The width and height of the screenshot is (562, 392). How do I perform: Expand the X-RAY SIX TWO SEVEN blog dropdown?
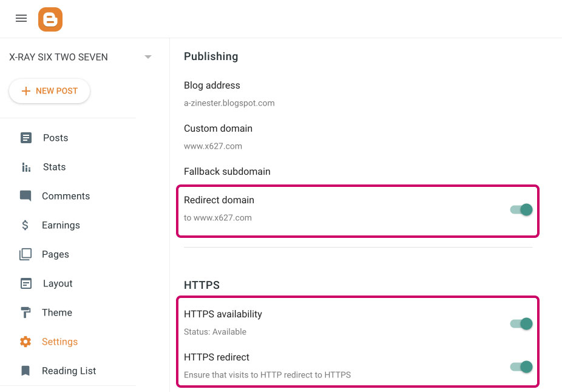point(147,57)
